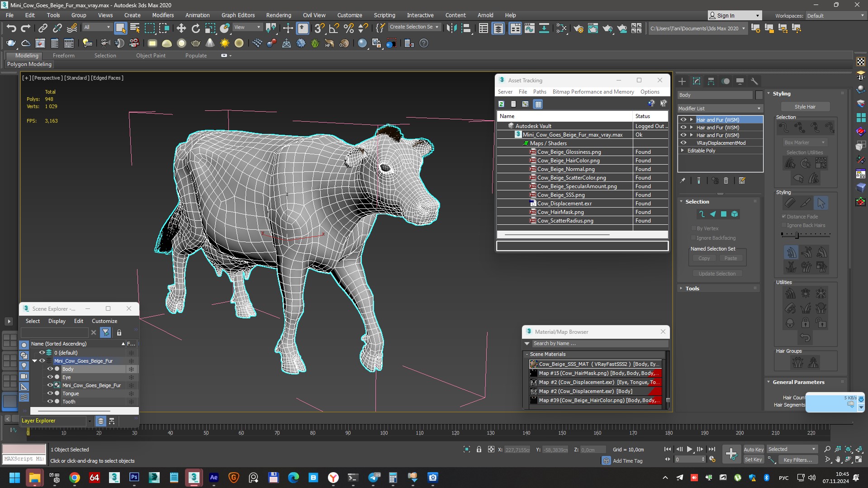Expand the Editable Poly modifier entry

click(x=683, y=151)
